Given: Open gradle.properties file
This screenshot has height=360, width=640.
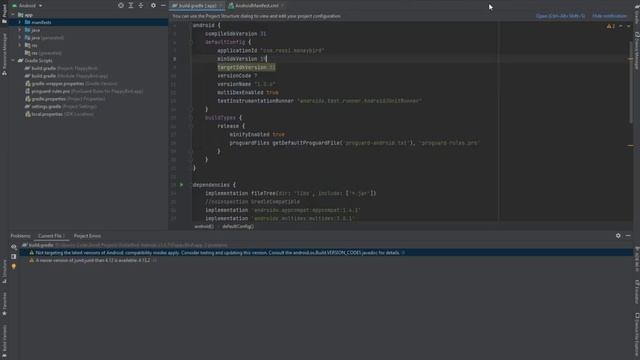Looking at the screenshot, I should [x=65, y=99].
